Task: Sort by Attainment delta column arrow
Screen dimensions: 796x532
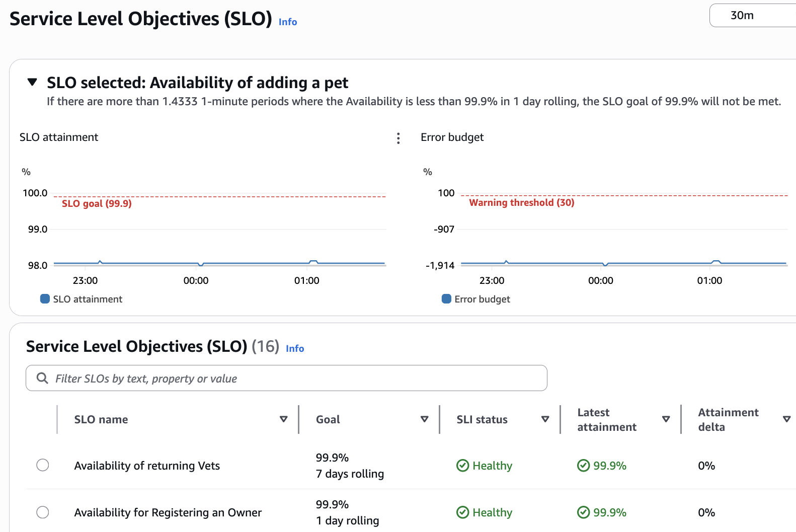Action: click(786, 419)
